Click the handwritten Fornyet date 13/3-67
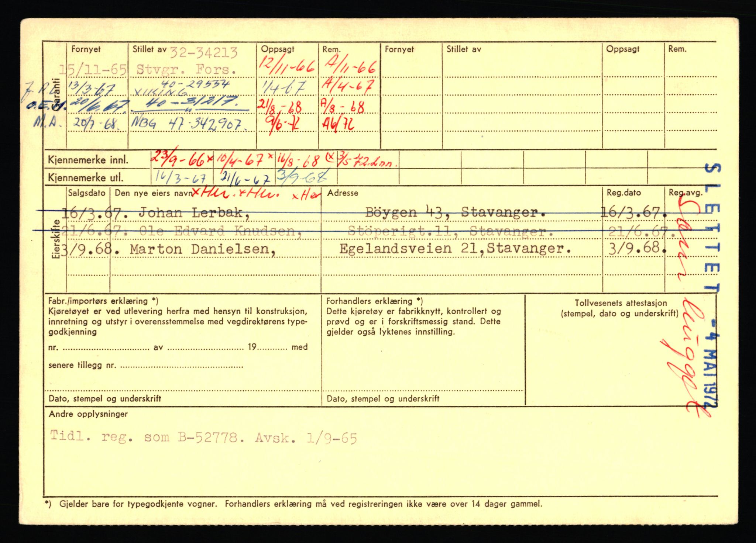This screenshot has width=756, height=543. click(x=92, y=89)
